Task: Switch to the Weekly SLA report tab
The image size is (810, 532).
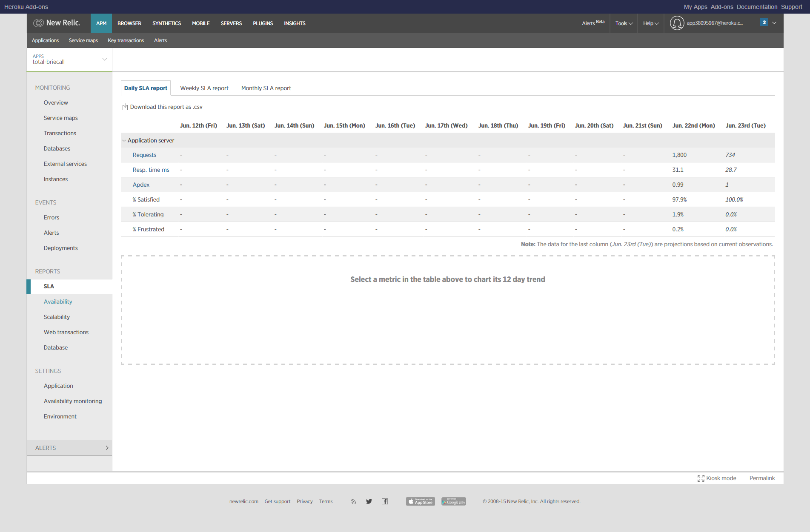Action: pyautogui.click(x=204, y=88)
